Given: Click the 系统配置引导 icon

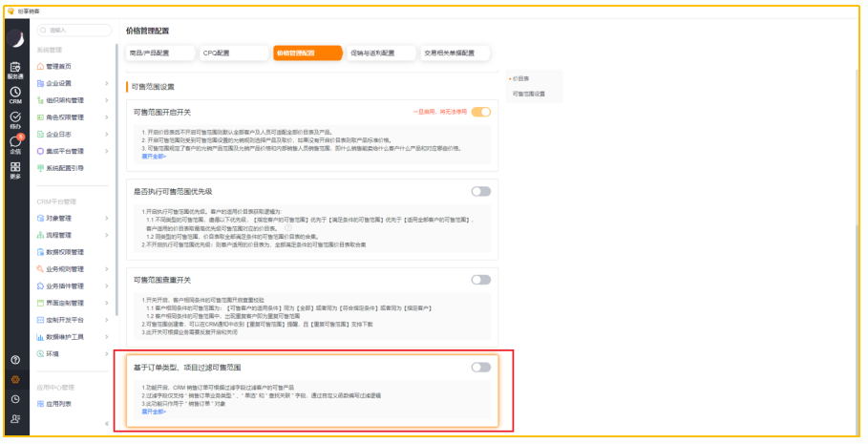Looking at the screenshot, I should [40, 168].
